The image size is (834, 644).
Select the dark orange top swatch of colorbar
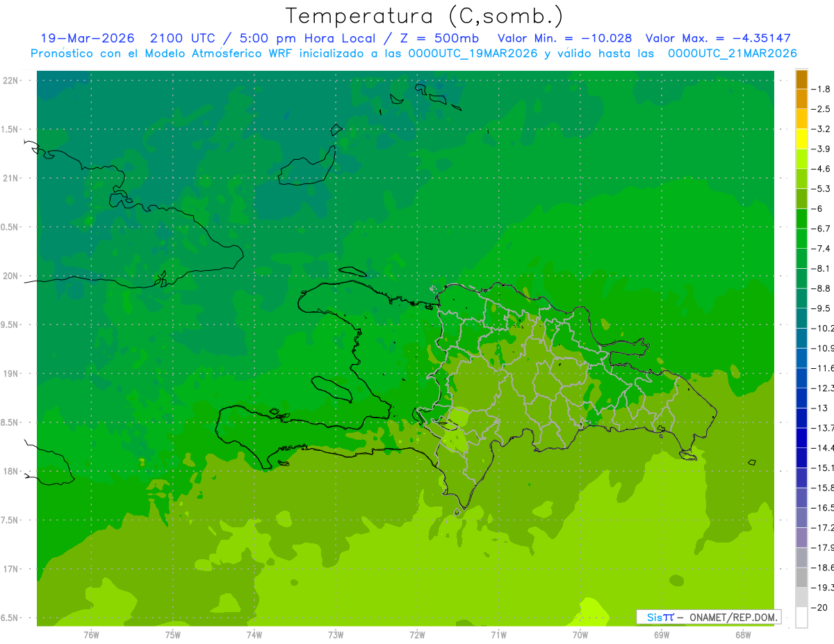(x=801, y=80)
